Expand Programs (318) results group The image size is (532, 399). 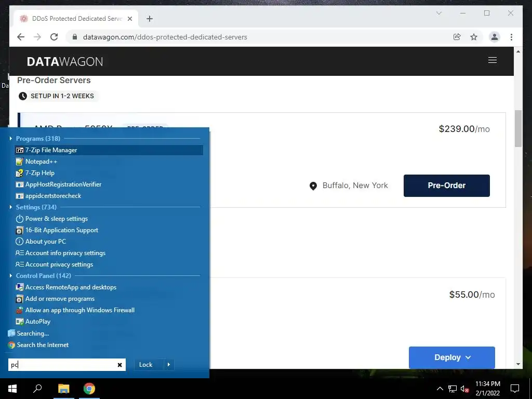tap(10, 138)
